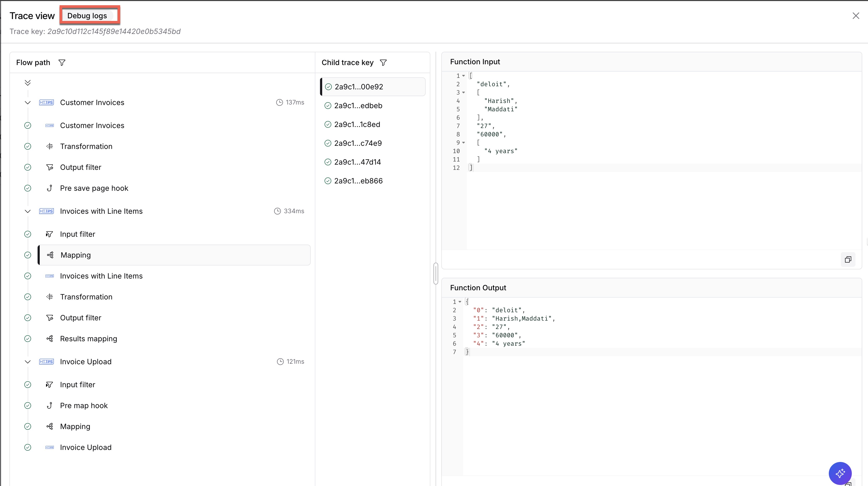Select the highlighted Mapping step

[174, 255]
